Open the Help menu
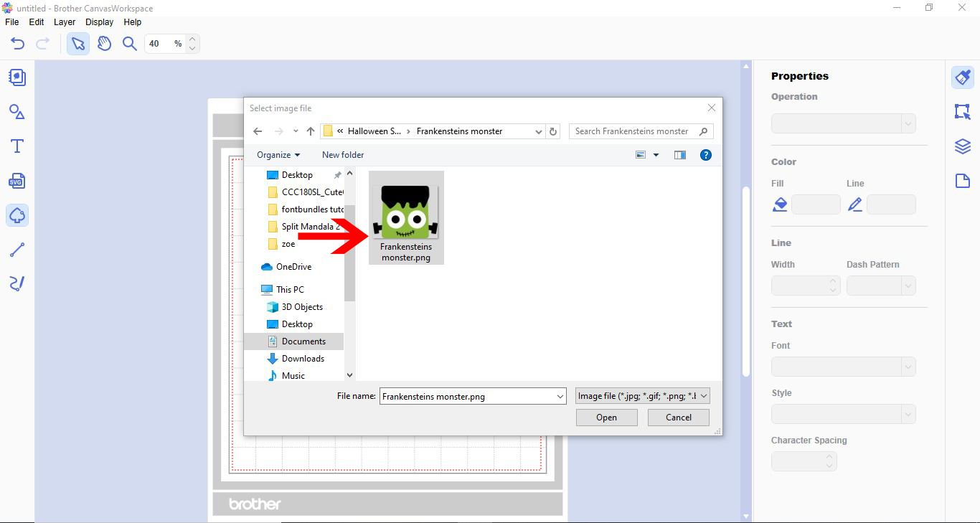The width and height of the screenshot is (980, 523). 133,22
